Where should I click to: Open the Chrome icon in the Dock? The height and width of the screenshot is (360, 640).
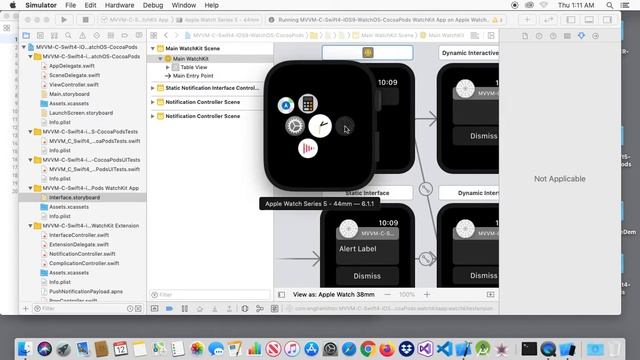click(368, 349)
